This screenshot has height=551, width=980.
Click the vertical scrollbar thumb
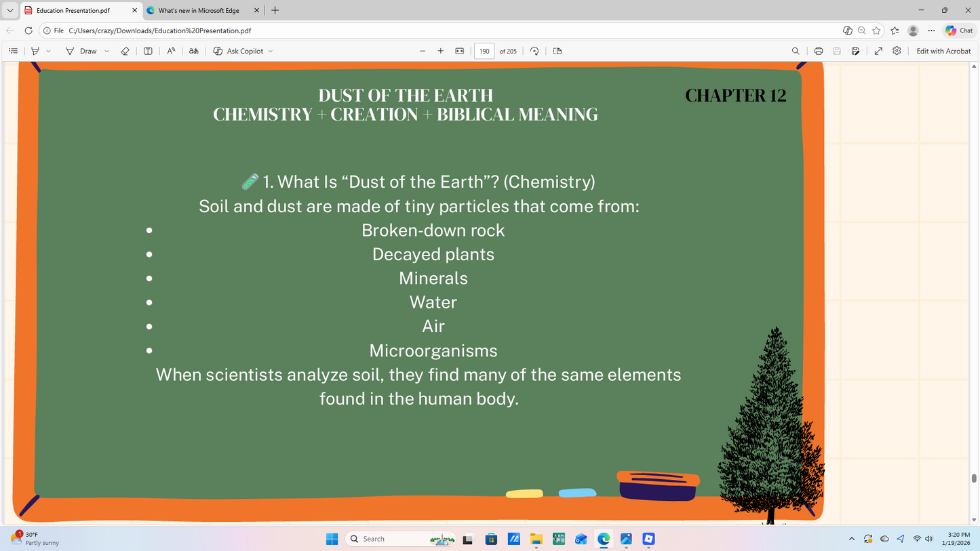(975, 478)
